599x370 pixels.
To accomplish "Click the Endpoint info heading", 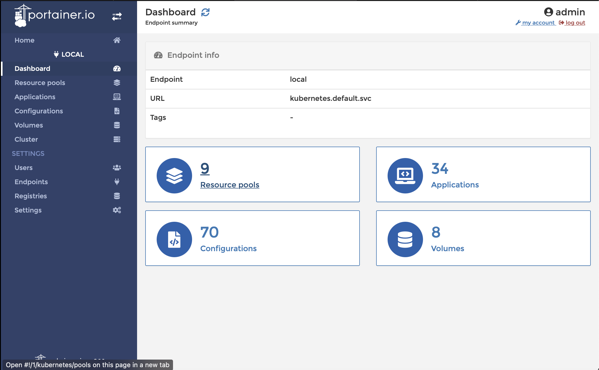I will [x=193, y=55].
